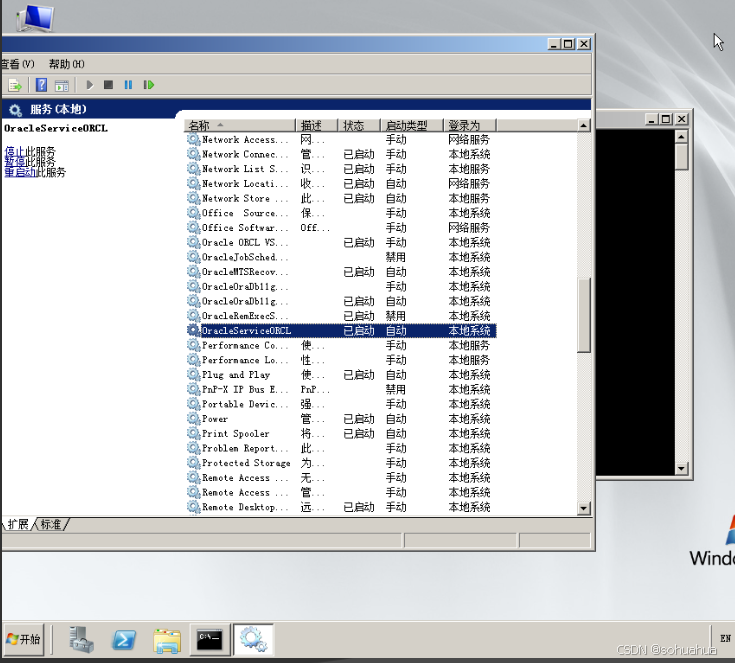Select the Portable Devic service row
735x663 pixels.
click(341, 404)
